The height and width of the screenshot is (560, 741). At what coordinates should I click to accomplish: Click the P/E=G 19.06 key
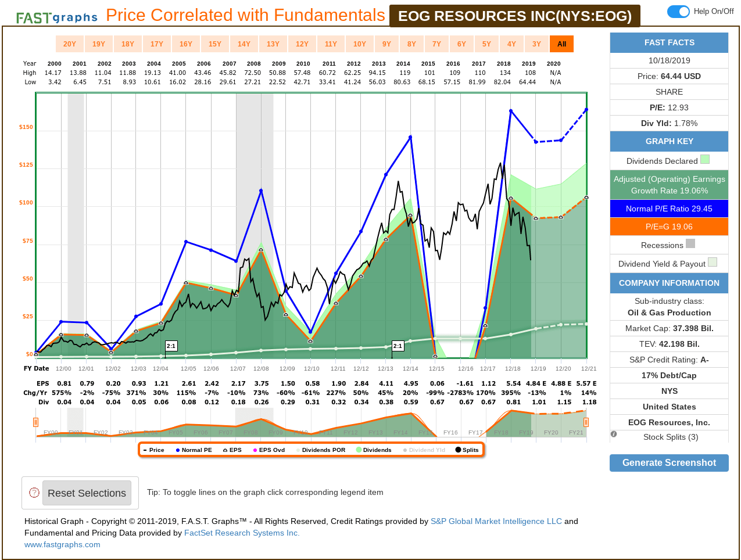tap(669, 227)
